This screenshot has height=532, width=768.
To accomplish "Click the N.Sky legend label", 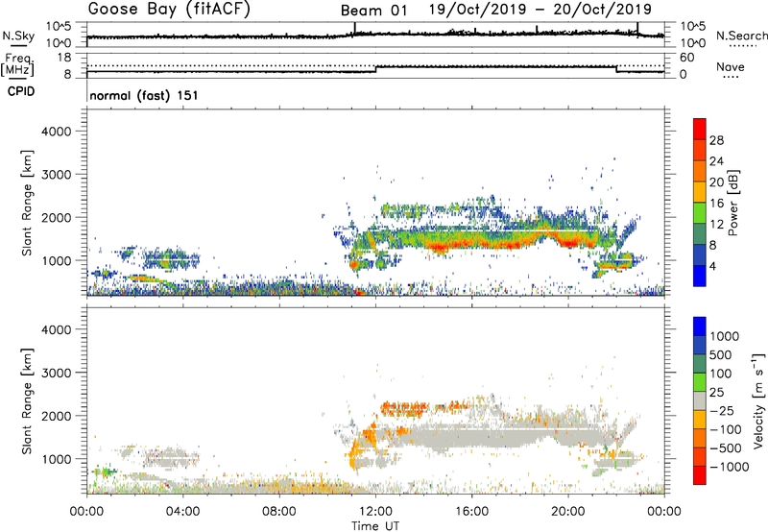I will [18, 36].
